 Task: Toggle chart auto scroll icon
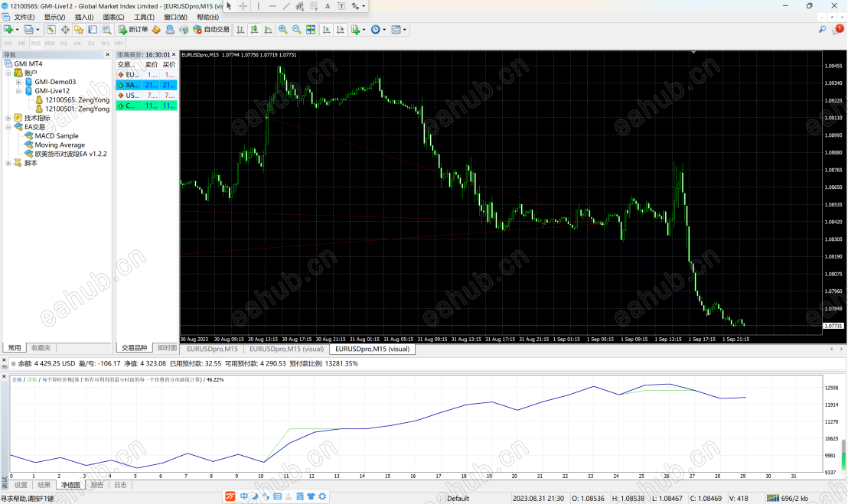pos(326,30)
